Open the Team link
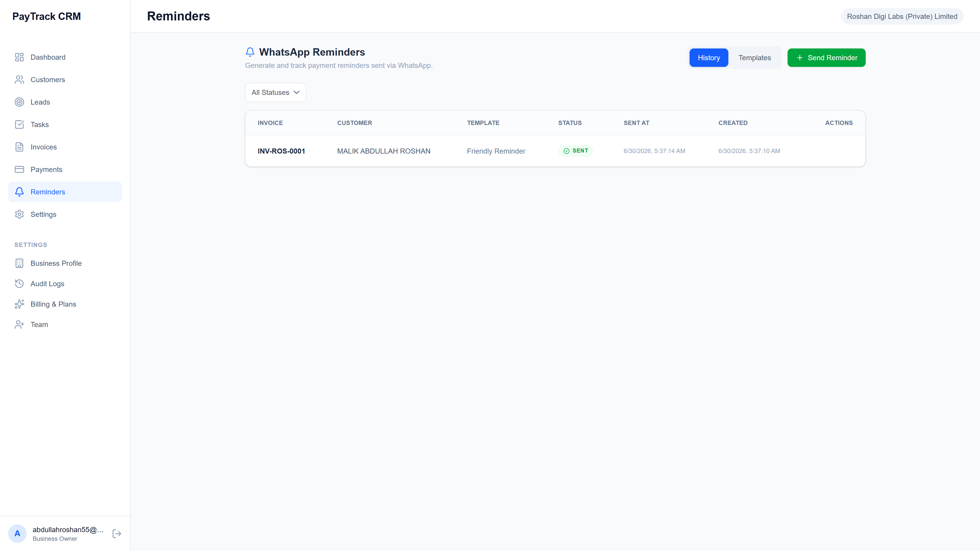This screenshot has width=980, height=551. click(65, 324)
